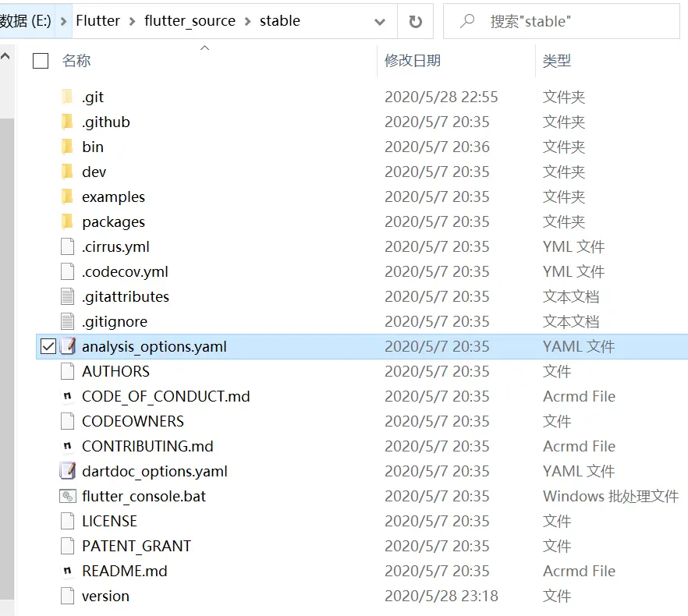Select the bin folder name
The width and height of the screenshot is (688, 616).
point(93,147)
